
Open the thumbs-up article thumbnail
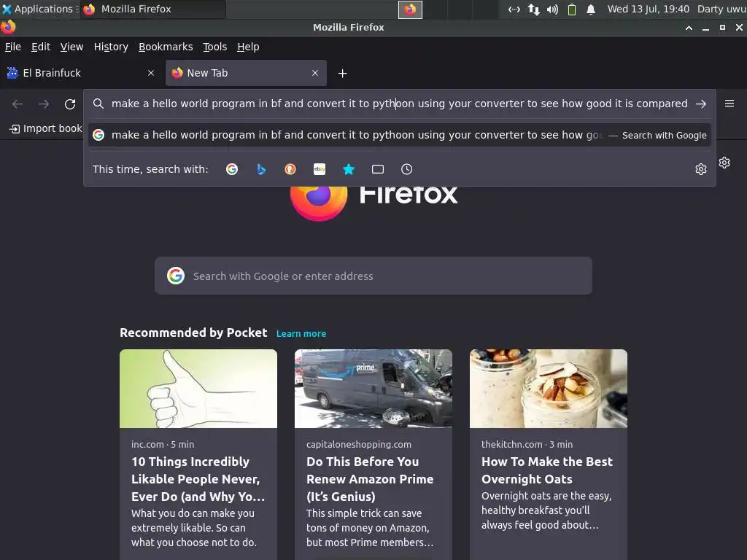(x=198, y=389)
